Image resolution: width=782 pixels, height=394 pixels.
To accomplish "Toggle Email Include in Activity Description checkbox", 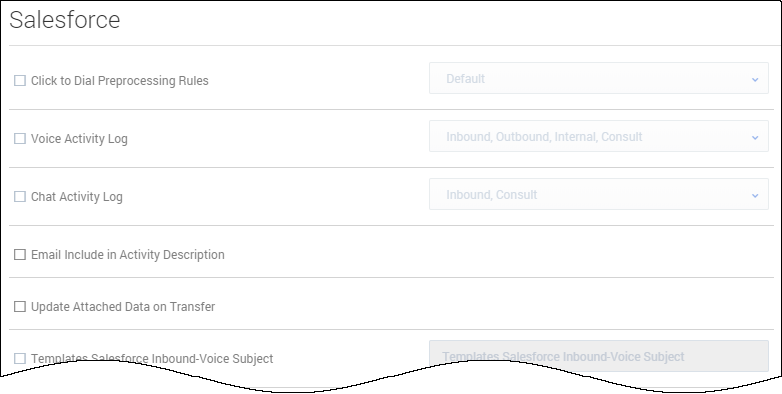I will pyautogui.click(x=20, y=255).
